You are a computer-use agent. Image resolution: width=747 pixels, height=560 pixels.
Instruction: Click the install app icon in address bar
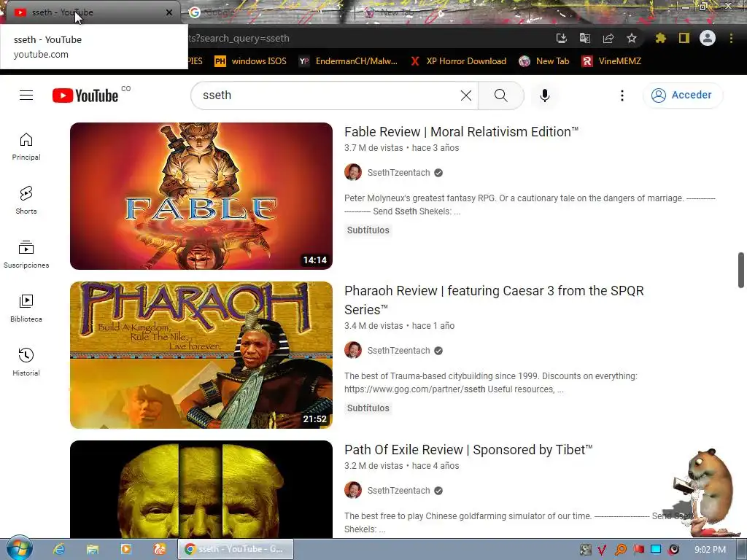coord(561,38)
